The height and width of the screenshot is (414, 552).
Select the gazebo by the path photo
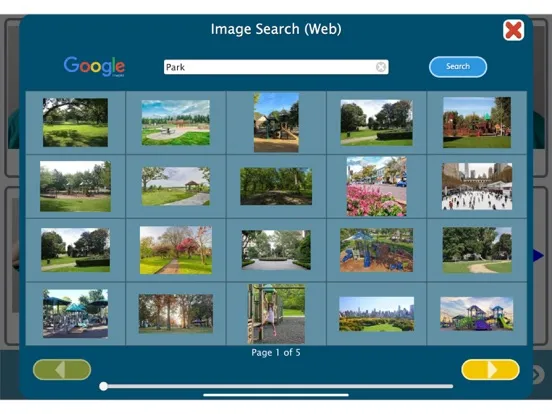[x=176, y=186]
